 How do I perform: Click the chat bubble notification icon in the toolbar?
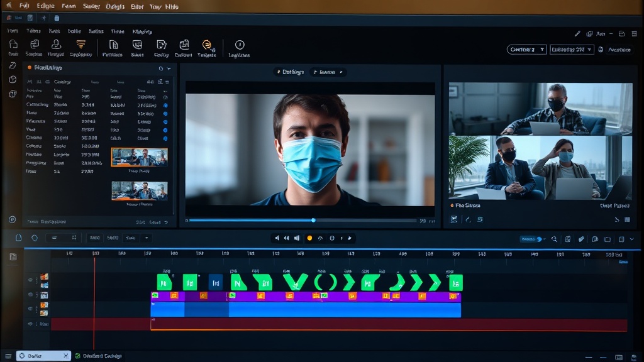tap(206, 43)
